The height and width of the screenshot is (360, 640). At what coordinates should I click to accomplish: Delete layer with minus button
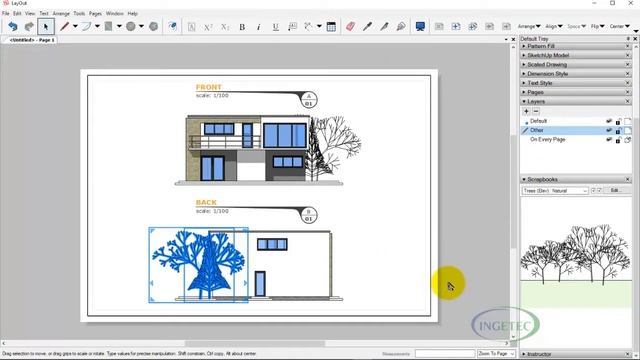(x=536, y=111)
